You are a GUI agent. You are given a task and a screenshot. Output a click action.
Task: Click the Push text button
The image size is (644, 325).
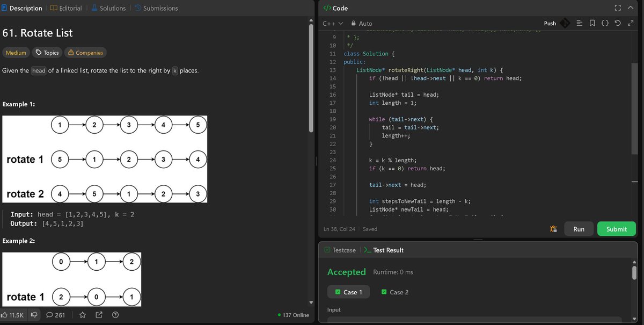(x=550, y=23)
